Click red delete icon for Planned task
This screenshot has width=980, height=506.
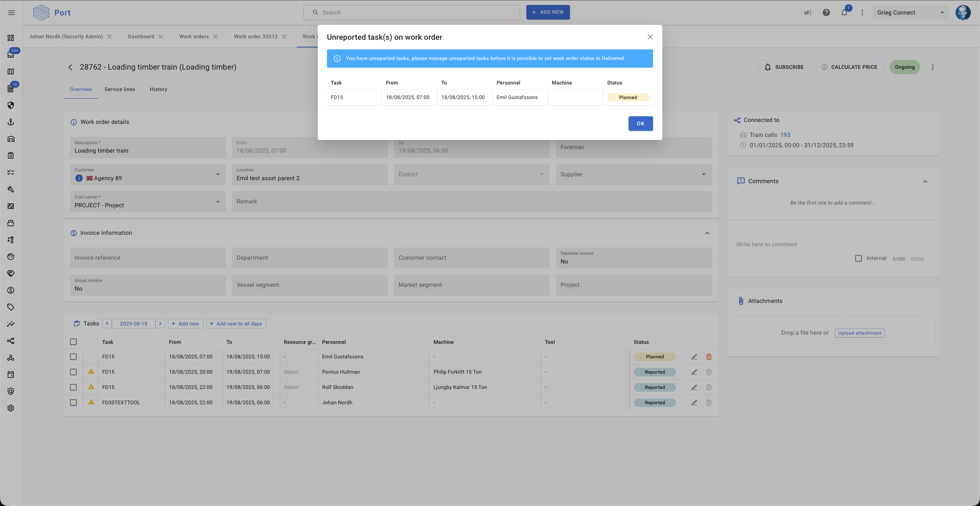pyautogui.click(x=709, y=357)
